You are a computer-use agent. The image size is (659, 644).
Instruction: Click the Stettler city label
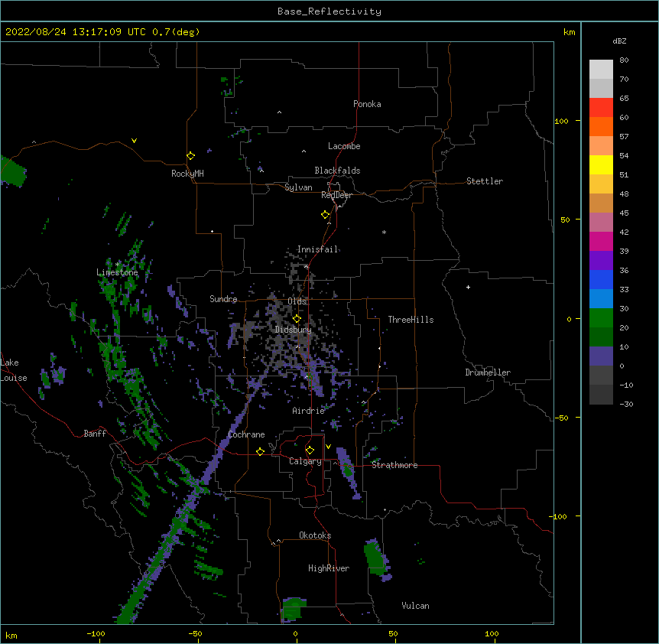coord(485,181)
